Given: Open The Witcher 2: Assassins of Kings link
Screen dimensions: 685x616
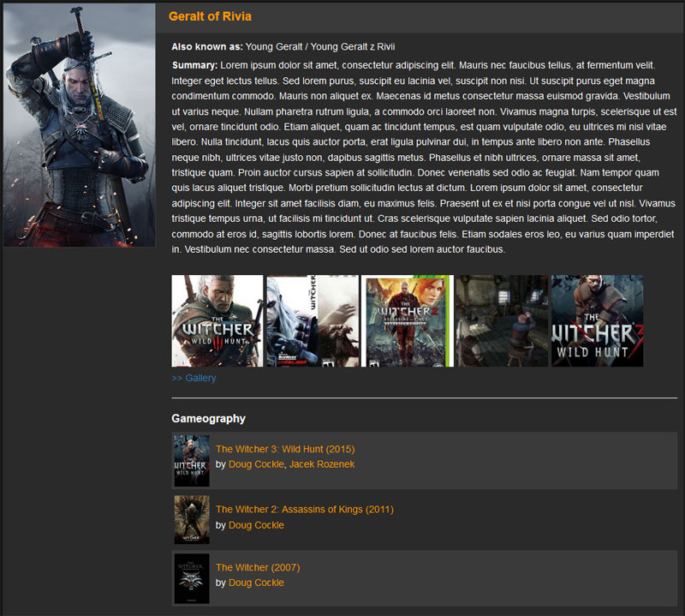Looking at the screenshot, I should pos(305,509).
